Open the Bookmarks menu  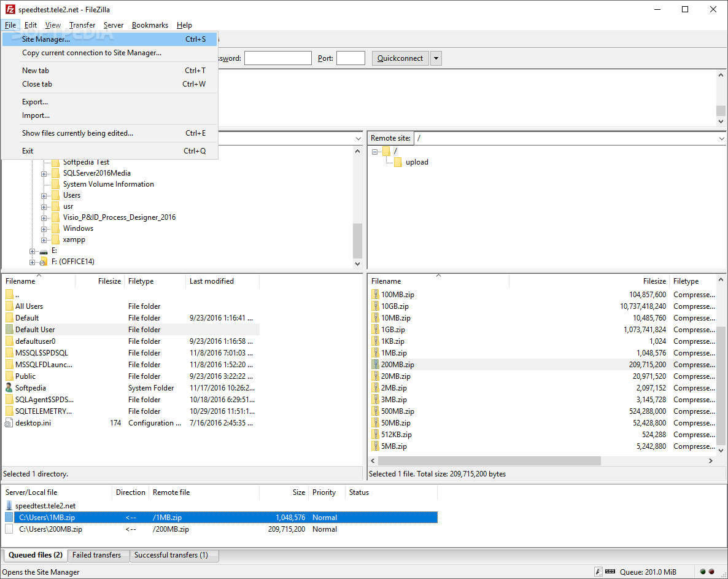pyautogui.click(x=150, y=25)
